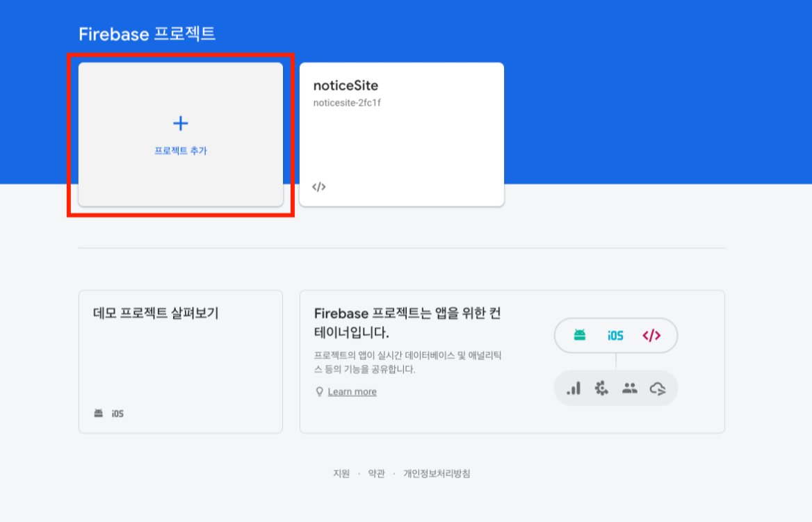The width and height of the screenshot is (812, 522).
Task: Click the green Android icon in diagram
Action: pyautogui.click(x=580, y=335)
